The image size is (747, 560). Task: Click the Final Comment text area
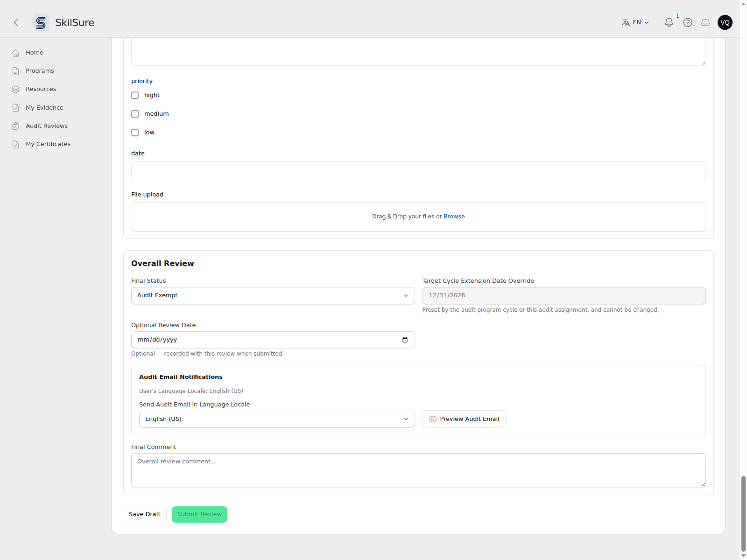tap(418, 470)
